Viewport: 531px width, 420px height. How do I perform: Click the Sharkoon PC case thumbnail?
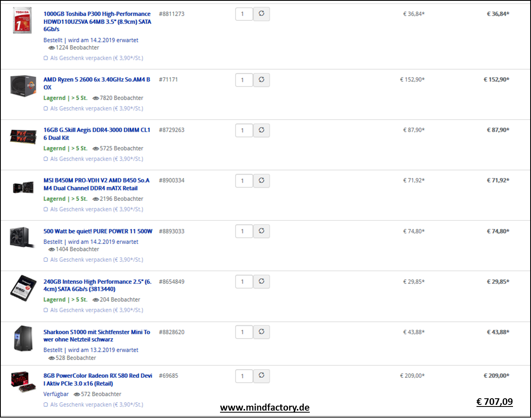(x=23, y=338)
